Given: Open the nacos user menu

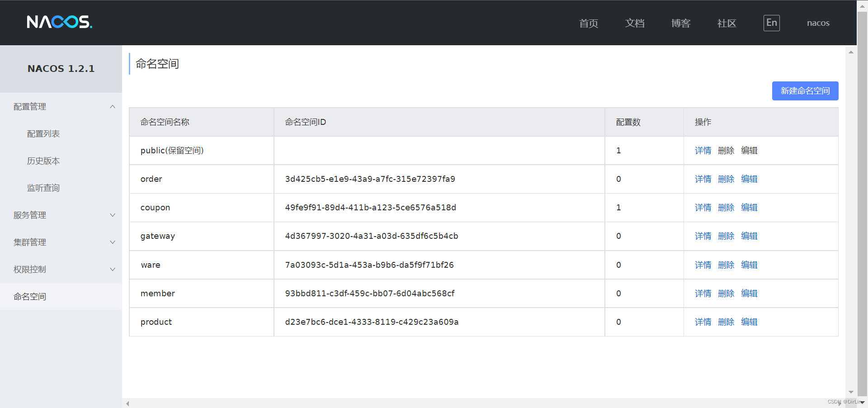Looking at the screenshot, I should (818, 23).
